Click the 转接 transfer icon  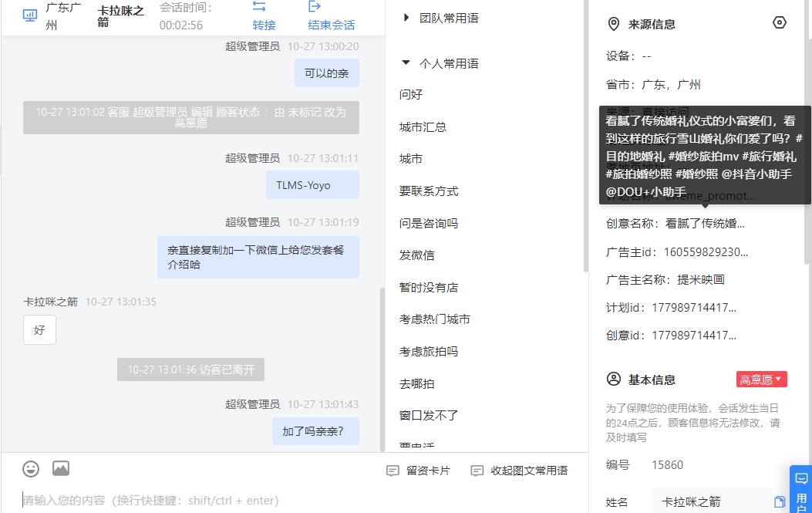[x=259, y=7]
